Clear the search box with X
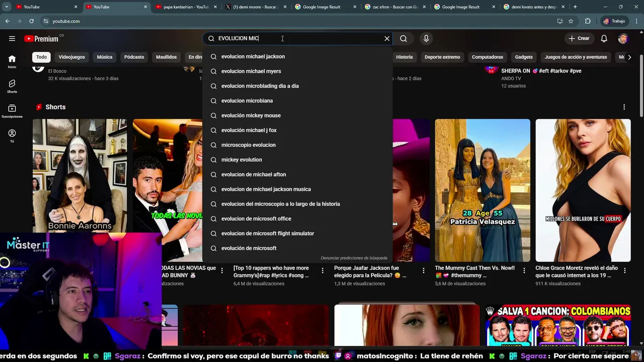Viewport: 644px width, 362px height. [387, 38]
